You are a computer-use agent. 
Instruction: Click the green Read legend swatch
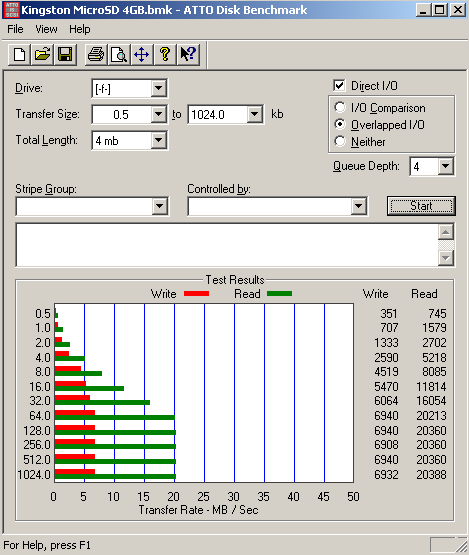tap(280, 293)
